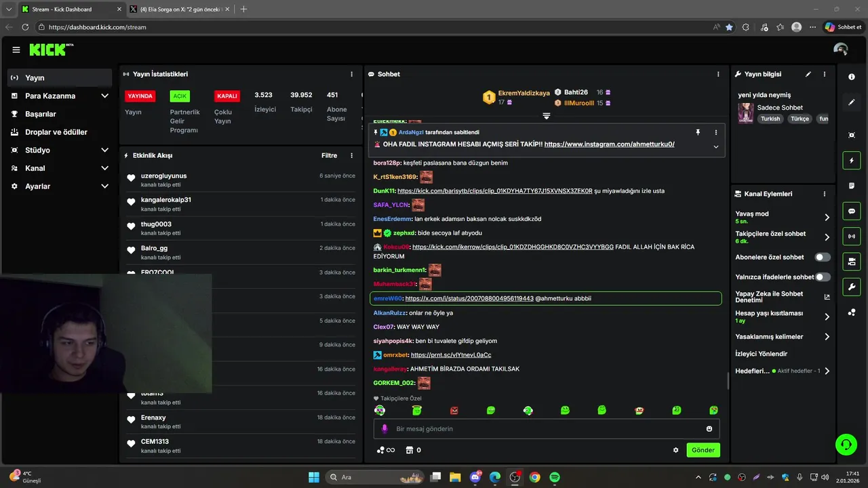This screenshot has height=488, width=868.
Task: Open the Instagram link in the pinned message
Action: (609, 144)
